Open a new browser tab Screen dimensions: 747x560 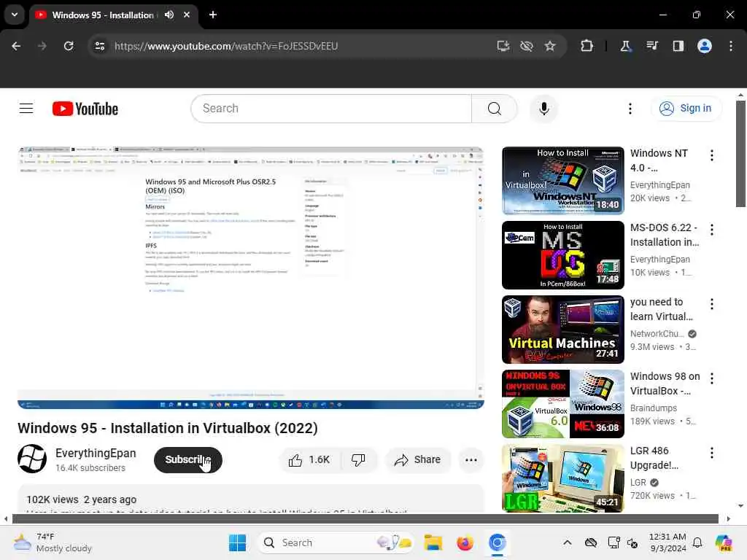tap(213, 15)
